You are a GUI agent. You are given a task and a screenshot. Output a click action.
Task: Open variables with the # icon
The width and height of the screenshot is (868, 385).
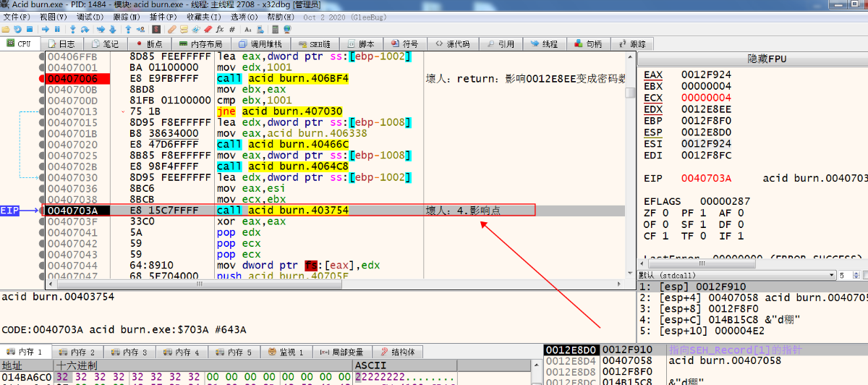(232, 29)
